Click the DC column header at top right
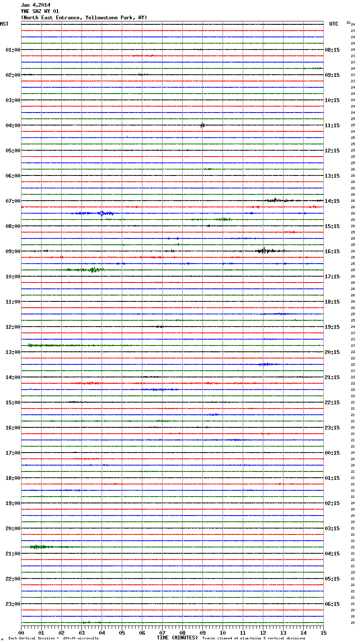This screenshot has height=644, width=357. [349, 22]
